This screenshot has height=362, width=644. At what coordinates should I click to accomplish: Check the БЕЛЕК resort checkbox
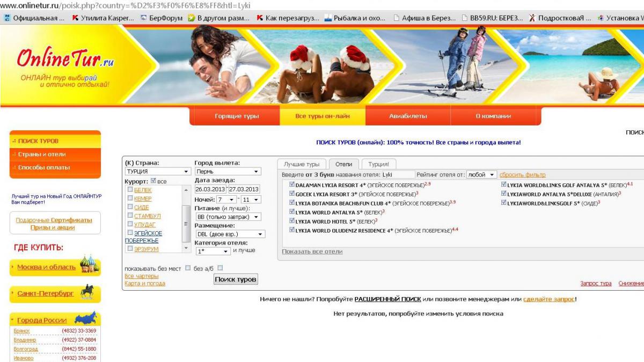coord(130,190)
